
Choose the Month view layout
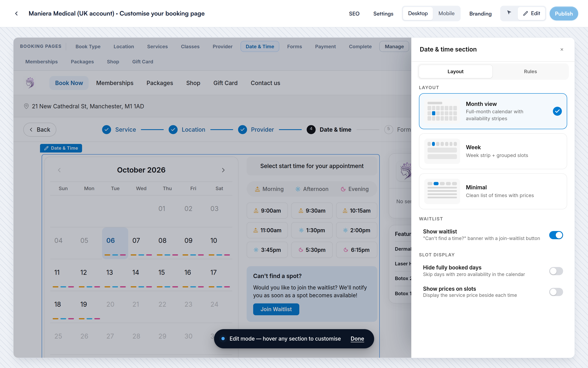(x=493, y=111)
